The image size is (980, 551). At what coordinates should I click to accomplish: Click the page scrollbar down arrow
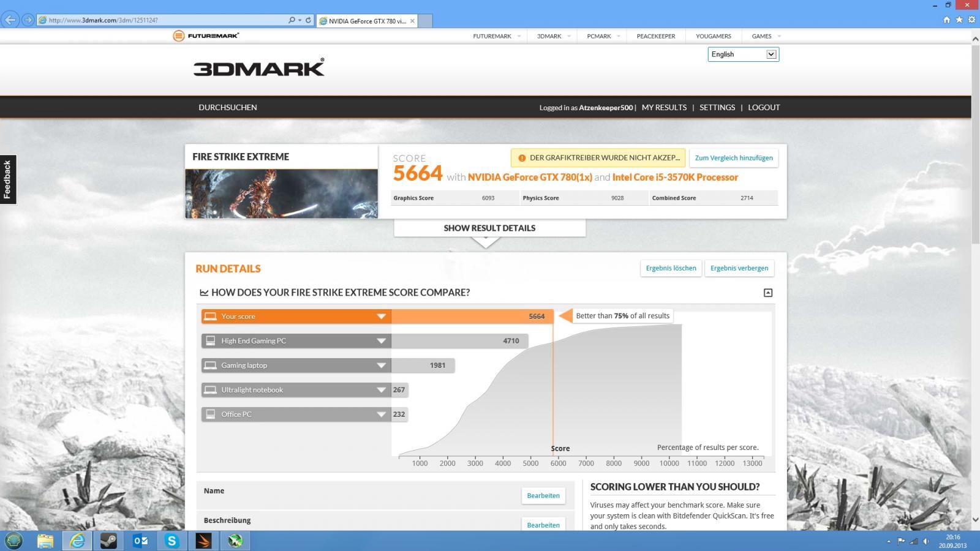coord(975,520)
